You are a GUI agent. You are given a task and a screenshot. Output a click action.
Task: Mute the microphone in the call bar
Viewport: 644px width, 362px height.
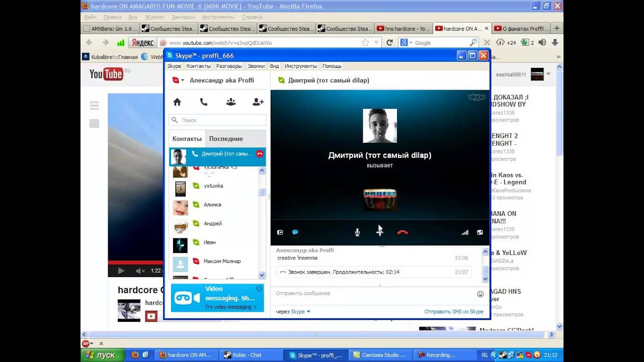357,232
